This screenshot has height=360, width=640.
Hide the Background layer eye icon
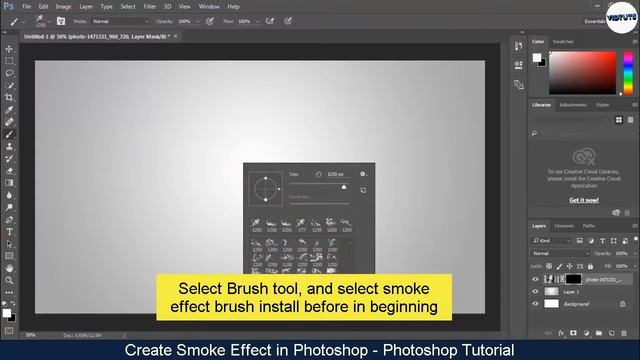click(x=536, y=304)
